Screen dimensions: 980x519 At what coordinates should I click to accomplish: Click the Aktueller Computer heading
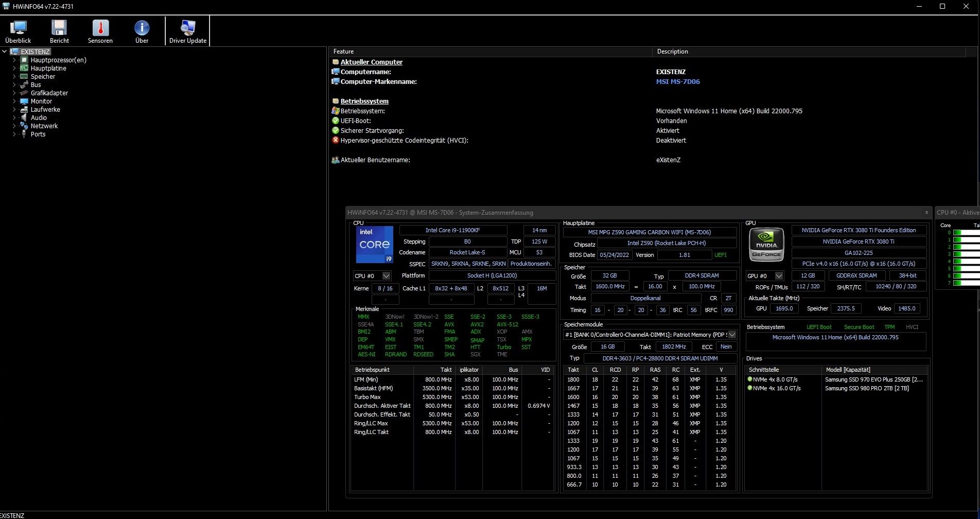[371, 62]
